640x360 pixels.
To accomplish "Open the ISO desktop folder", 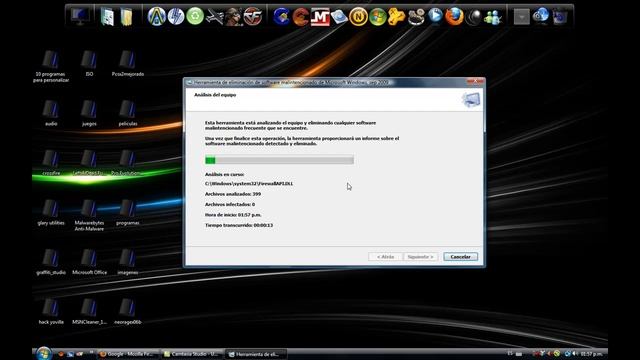I will [x=89, y=63].
